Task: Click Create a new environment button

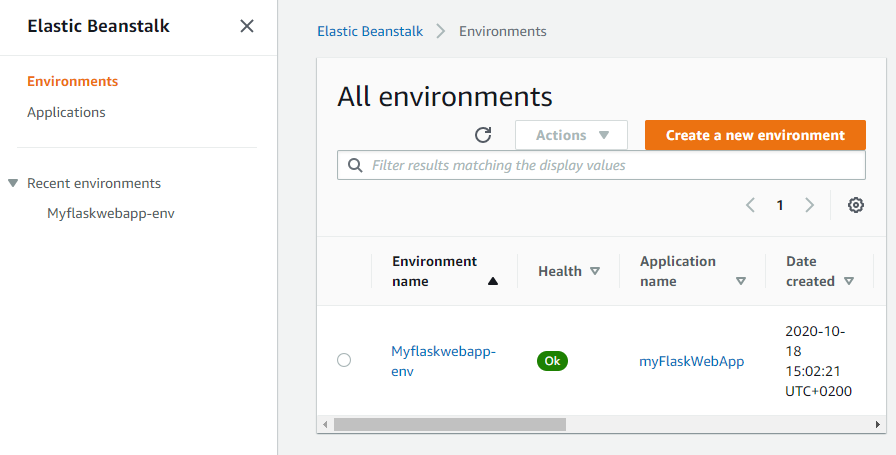Action: point(755,135)
